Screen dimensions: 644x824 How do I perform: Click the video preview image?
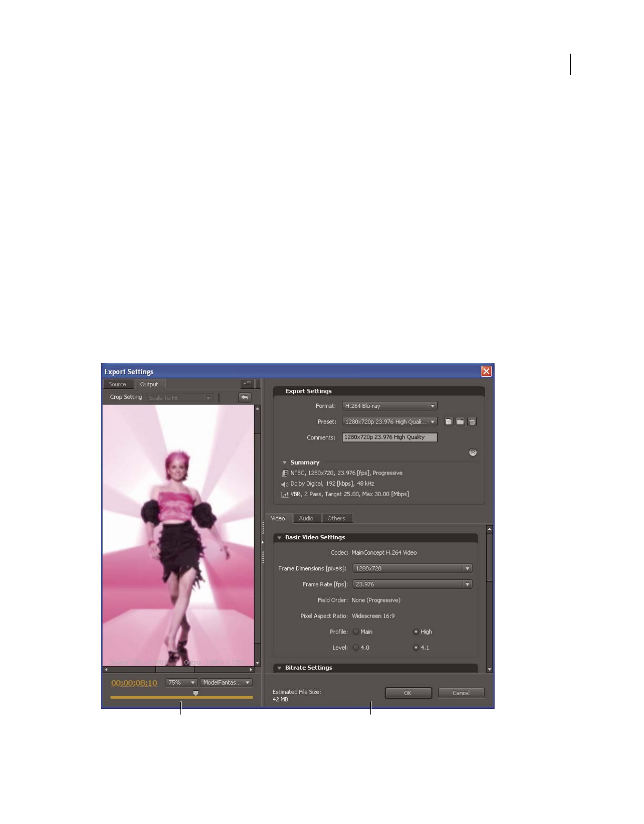(178, 536)
